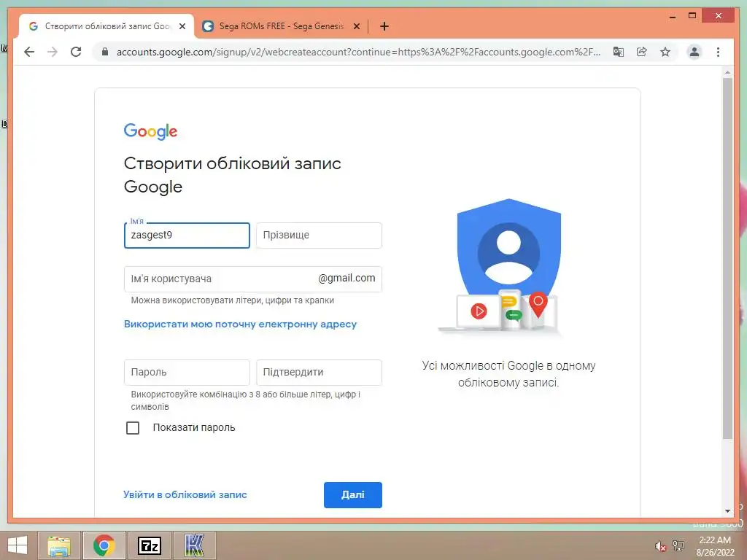Open Chrome profile avatar menu
Viewport: 747px width, 560px height.
pyautogui.click(x=694, y=52)
